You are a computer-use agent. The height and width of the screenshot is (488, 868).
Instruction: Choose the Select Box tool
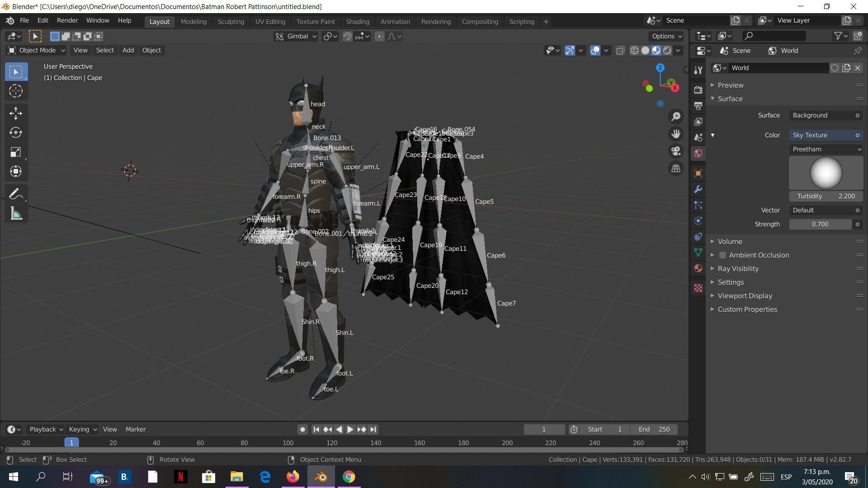(16, 71)
